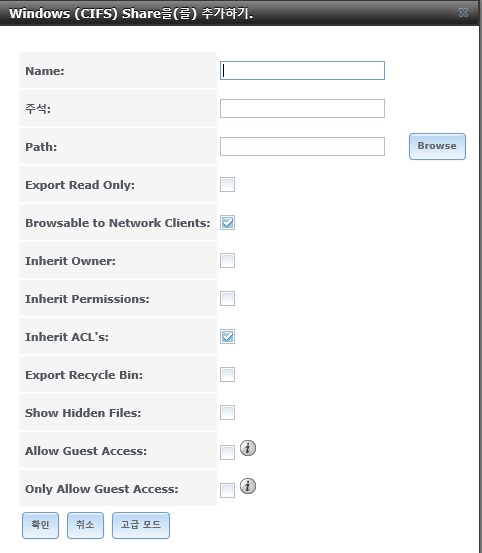This screenshot has height=553, width=482.
Task: Open the Browse path picker
Action: point(437,146)
